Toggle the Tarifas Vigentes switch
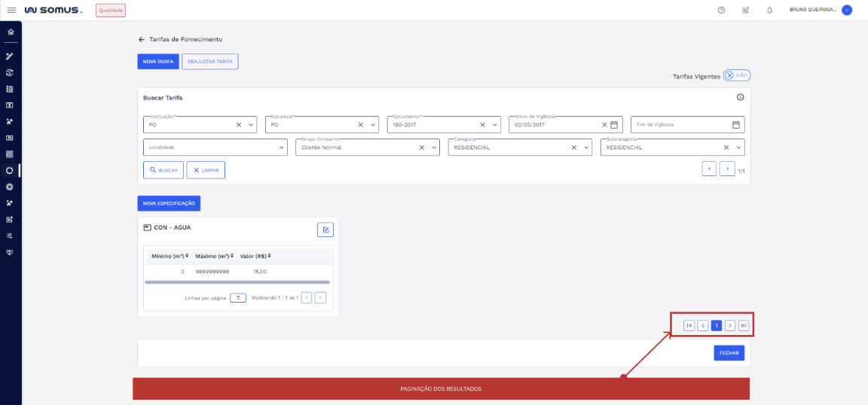 click(736, 75)
